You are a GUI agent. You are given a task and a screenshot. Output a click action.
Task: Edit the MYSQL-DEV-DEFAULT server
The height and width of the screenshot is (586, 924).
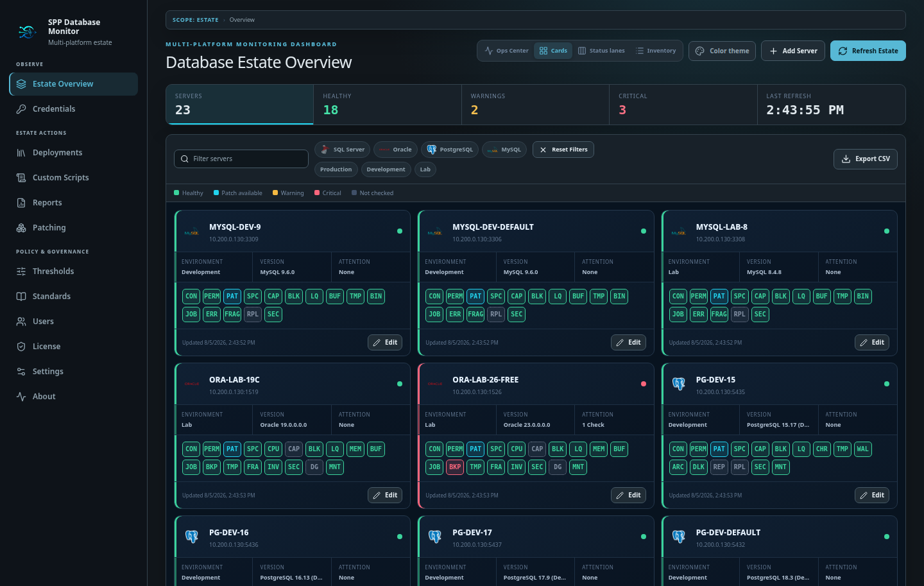click(x=628, y=343)
